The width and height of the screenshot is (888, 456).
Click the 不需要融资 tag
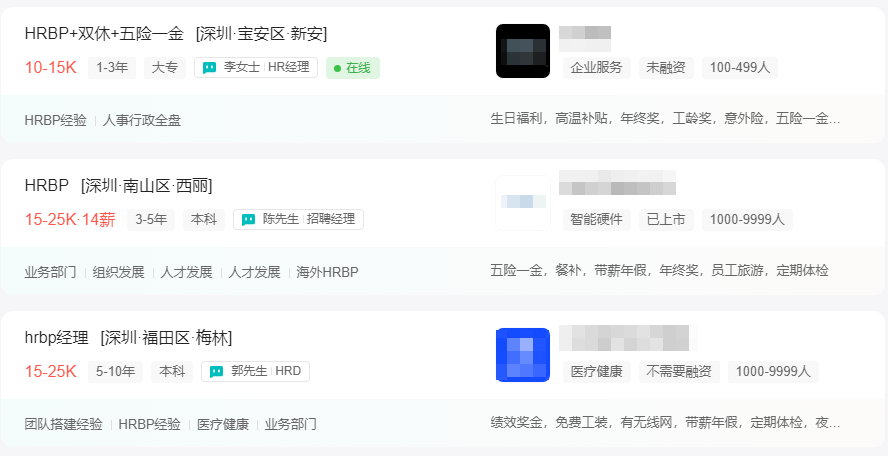pyautogui.click(x=679, y=372)
